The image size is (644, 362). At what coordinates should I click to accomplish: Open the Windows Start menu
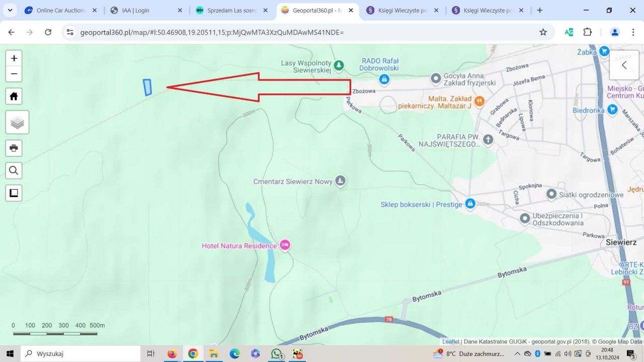coord(10,353)
